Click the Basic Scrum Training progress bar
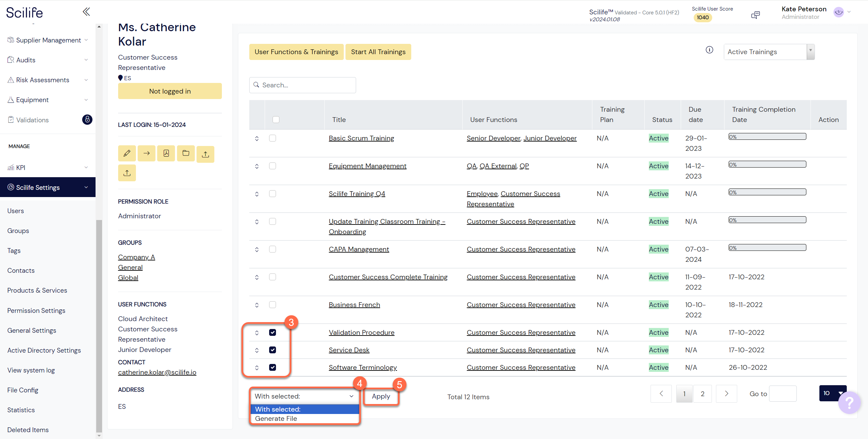This screenshot has width=868, height=439. [x=767, y=137]
